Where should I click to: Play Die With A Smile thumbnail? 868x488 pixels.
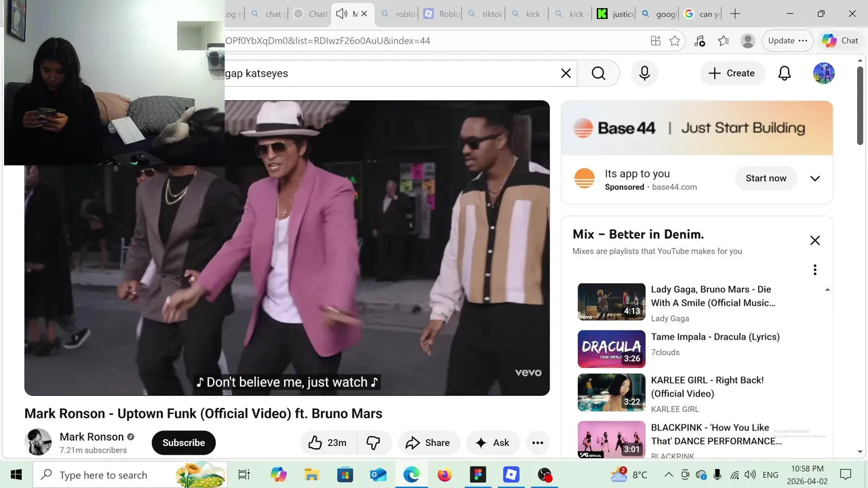(612, 302)
